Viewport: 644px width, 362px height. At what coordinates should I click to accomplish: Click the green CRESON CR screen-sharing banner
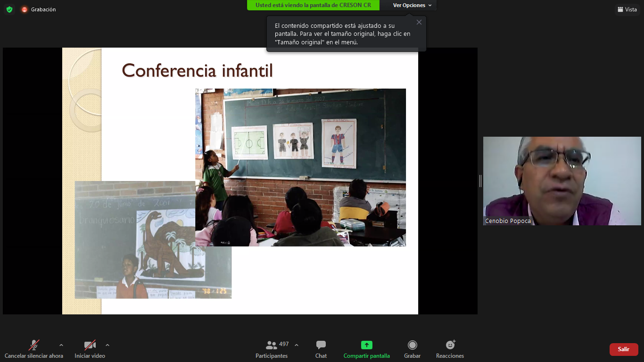click(x=313, y=5)
